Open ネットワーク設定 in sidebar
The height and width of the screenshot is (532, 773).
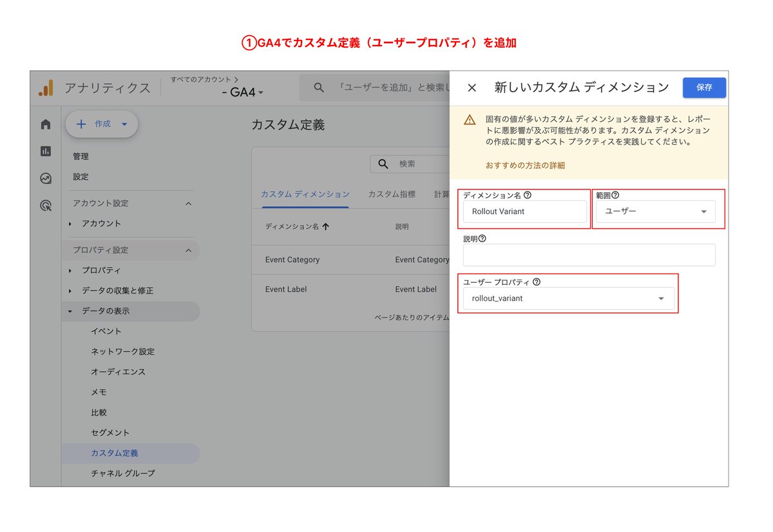pos(123,352)
